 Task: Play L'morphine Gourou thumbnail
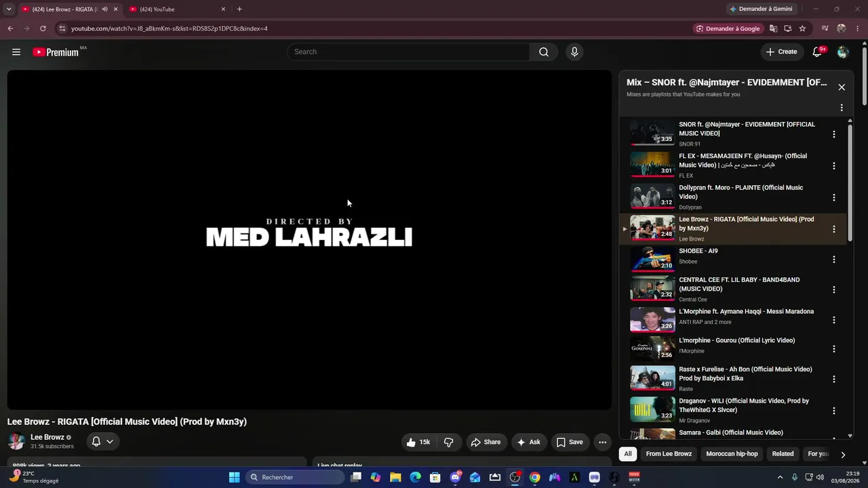point(652,348)
